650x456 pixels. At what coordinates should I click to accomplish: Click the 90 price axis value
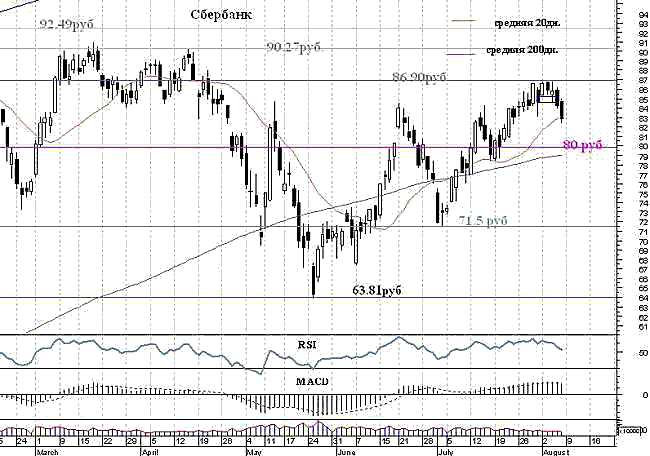[643, 53]
